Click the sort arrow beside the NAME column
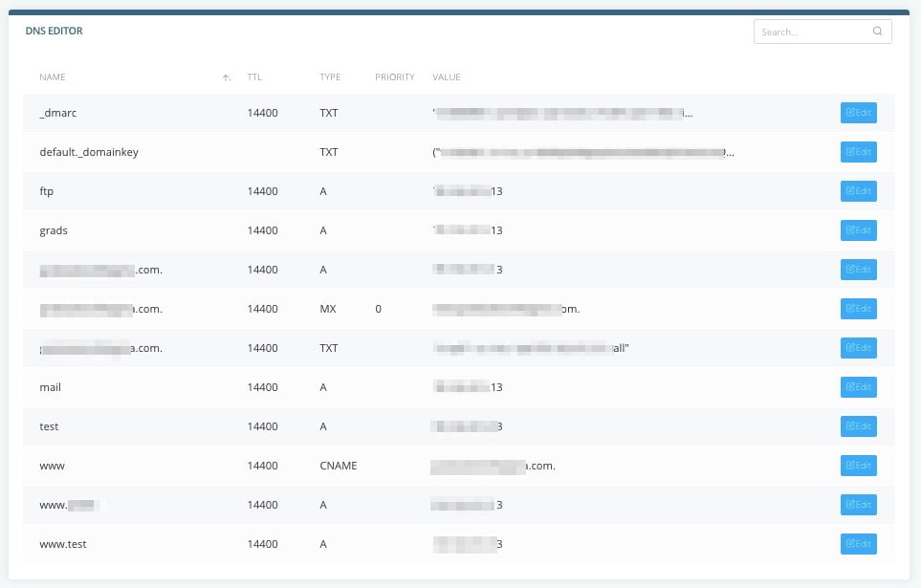 tap(226, 76)
